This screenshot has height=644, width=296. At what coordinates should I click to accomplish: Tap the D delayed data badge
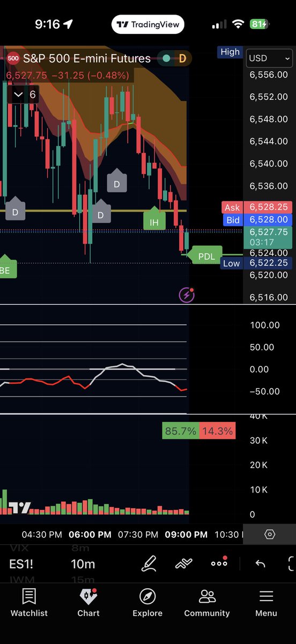click(182, 58)
